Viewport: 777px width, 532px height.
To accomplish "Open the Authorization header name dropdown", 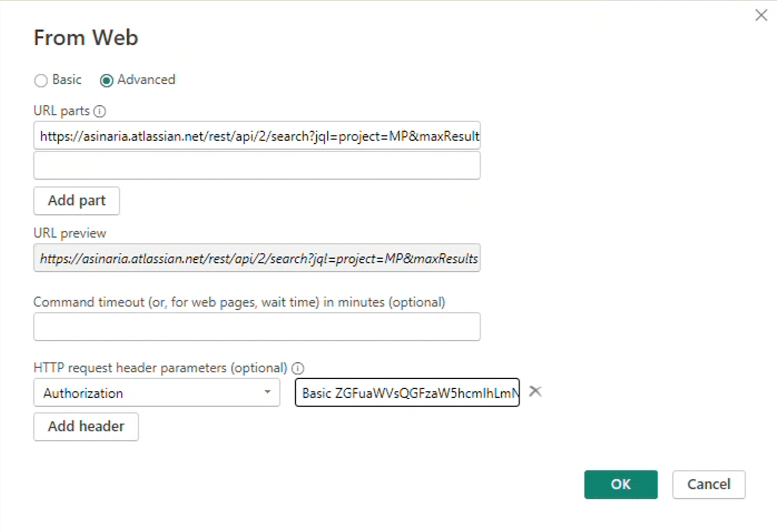I will pos(267,392).
